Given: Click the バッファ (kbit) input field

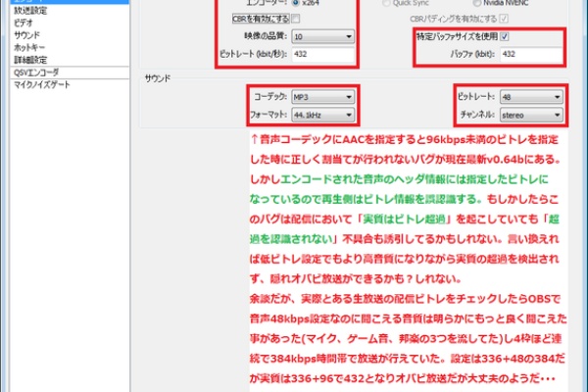Looking at the screenshot, I should (531, 54).
